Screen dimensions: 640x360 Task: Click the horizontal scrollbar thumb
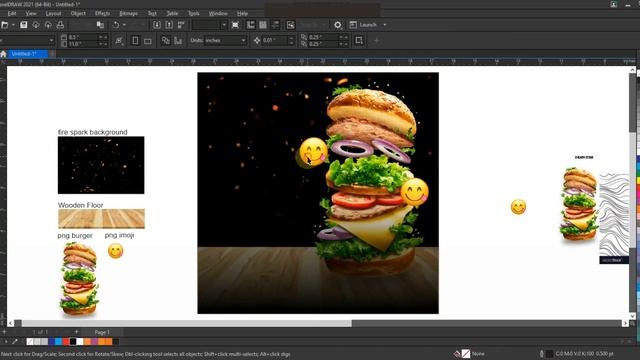[x=187, y=323]
